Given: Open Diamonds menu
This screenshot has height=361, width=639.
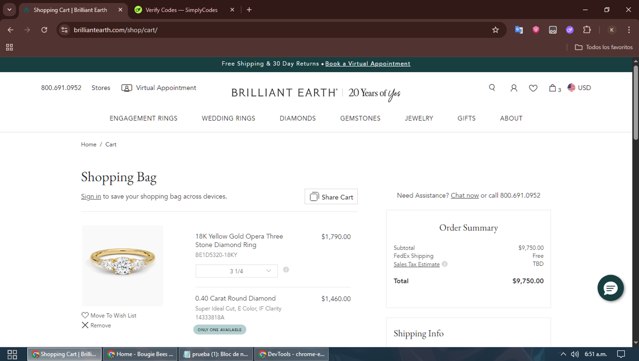Looking at the screenshot, I should pos(297,118).
